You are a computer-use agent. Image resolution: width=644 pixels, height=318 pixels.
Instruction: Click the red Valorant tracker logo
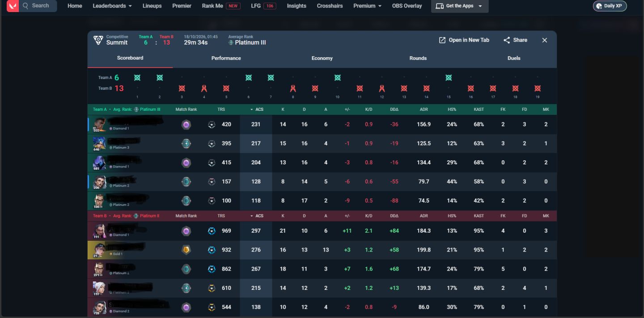click(x=13, y=6)
